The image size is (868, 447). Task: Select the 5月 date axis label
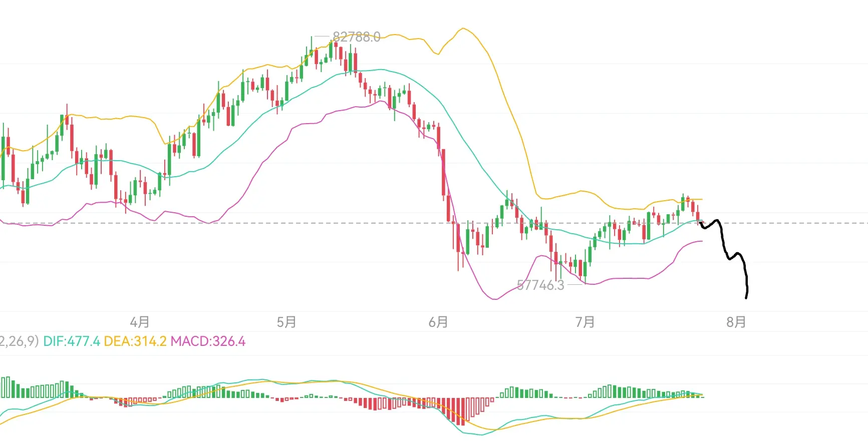click(286, 322)
